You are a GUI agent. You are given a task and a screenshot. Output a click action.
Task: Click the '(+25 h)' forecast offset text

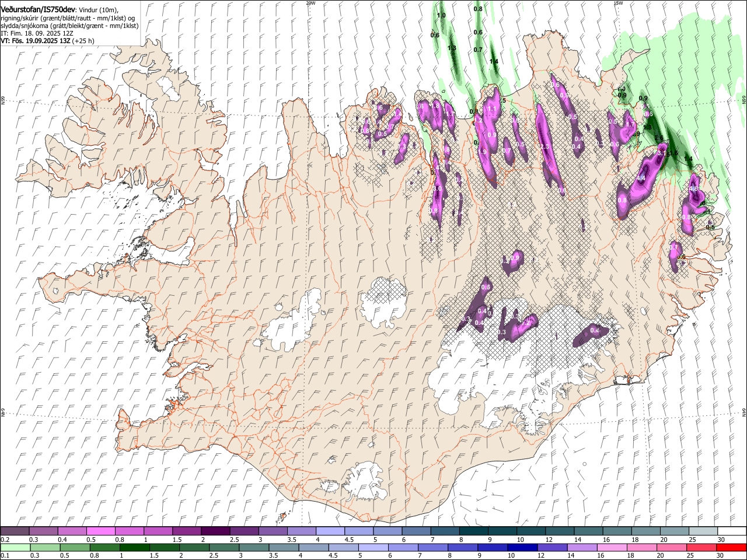point(83,41)
